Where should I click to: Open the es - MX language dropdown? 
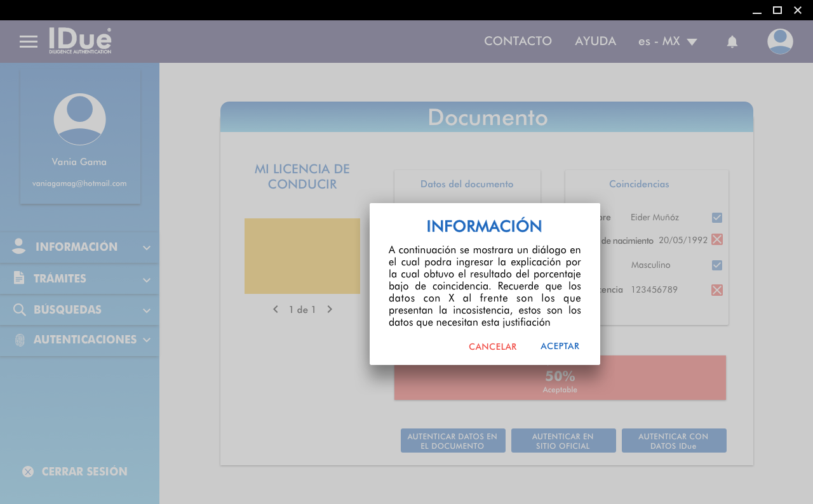click(668, 42)
